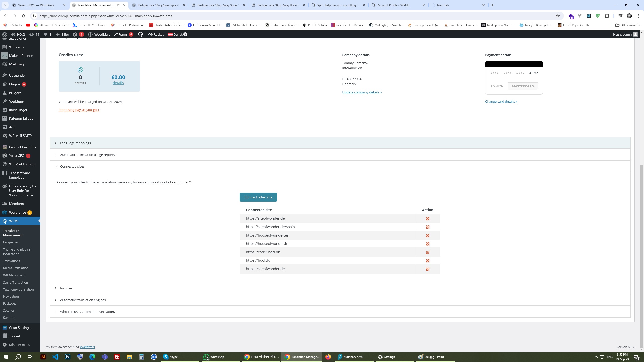Open tab search dropdown arrow
644x362 pixels.
tap(5, 5)
